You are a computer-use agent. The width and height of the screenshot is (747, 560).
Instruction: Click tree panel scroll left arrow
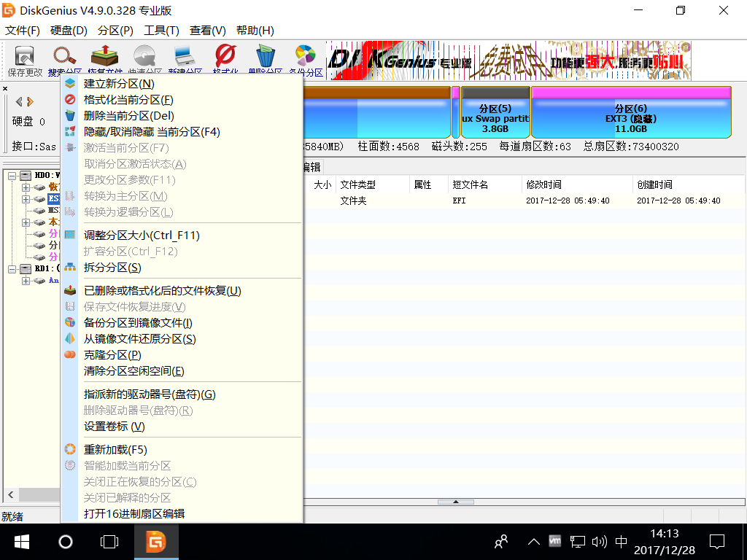pos(11,495)
